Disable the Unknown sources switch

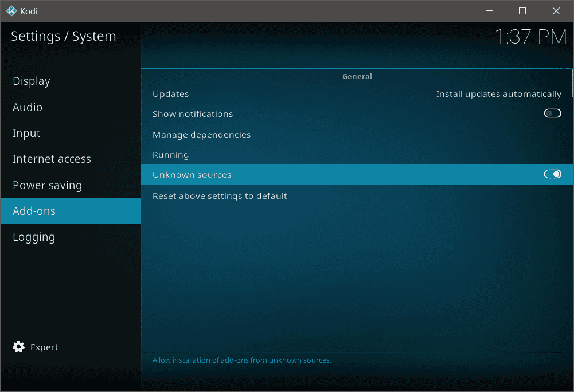coord(552,174)
